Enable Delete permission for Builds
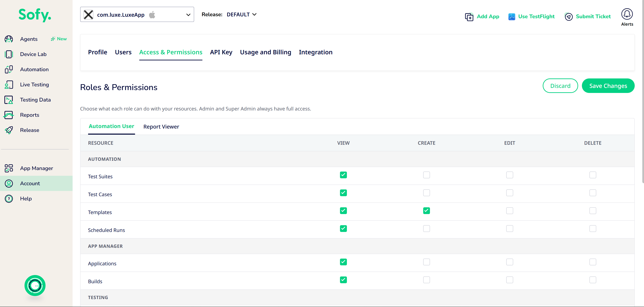The image size is (644, 307). pyautogui.click(x=593, y=280)
